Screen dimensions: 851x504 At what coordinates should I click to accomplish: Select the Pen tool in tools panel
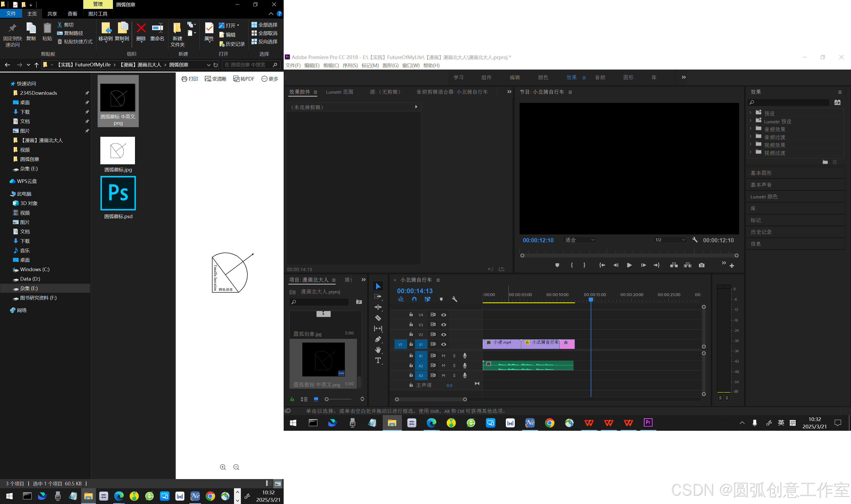coord(378,339)
